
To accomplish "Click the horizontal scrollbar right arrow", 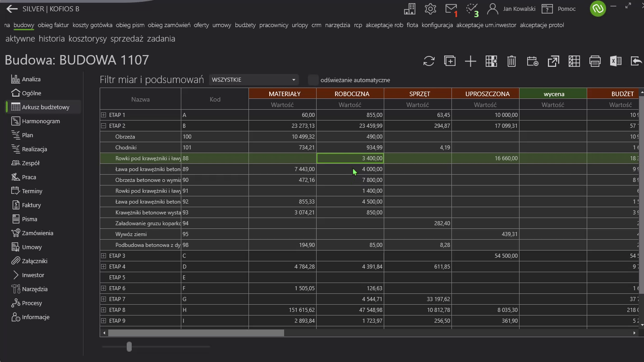I will pos(635,333).
